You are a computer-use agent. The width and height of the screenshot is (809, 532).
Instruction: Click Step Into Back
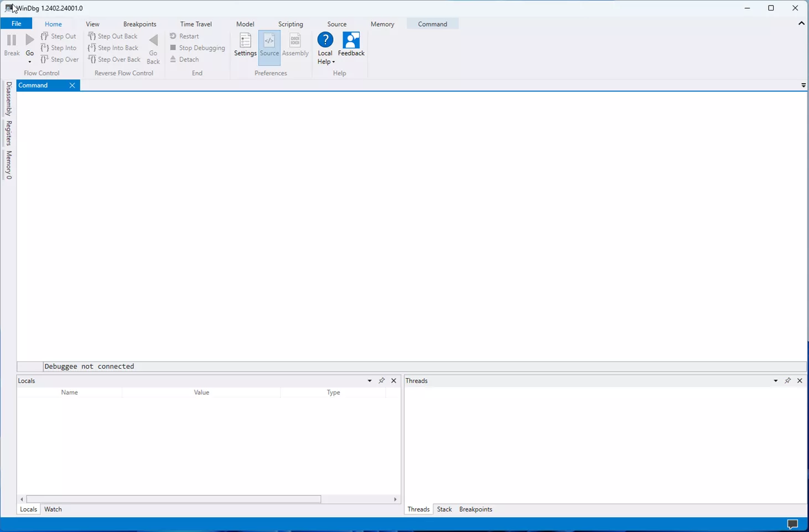pyautogui.click(x=113, y=48)
